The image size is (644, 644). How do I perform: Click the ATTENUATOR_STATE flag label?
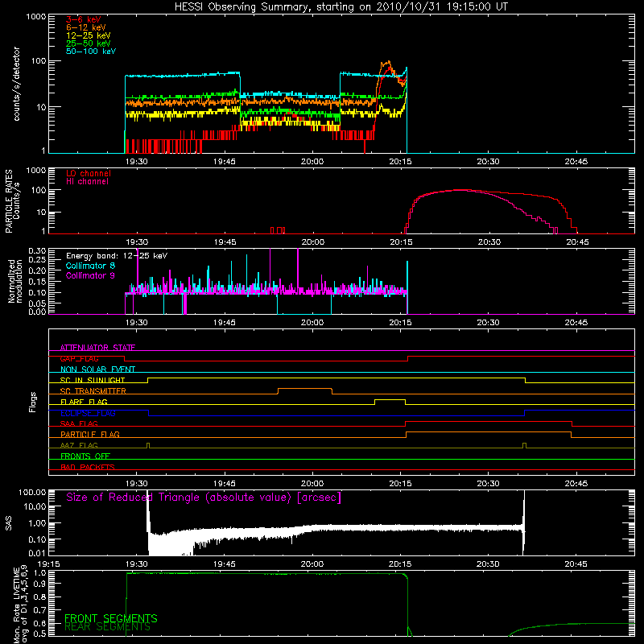(x=97, y=348)
